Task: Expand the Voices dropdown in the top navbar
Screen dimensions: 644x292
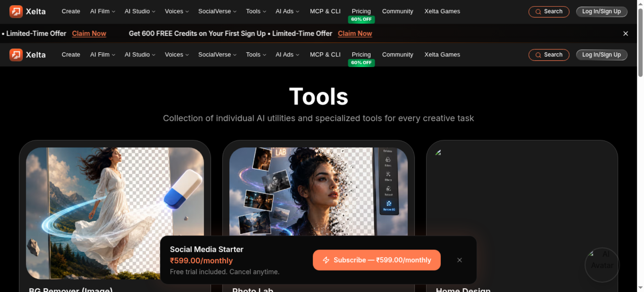Action: pos(176,11)
